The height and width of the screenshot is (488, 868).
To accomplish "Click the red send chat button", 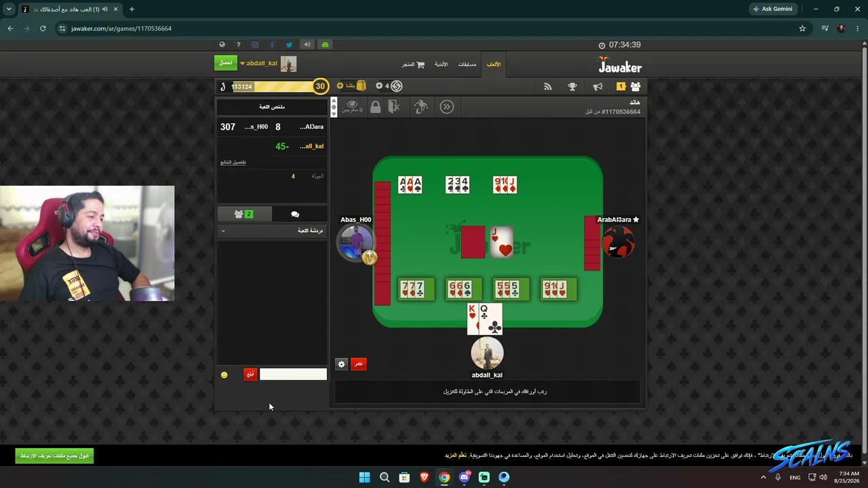I will (x=250, y=375).
